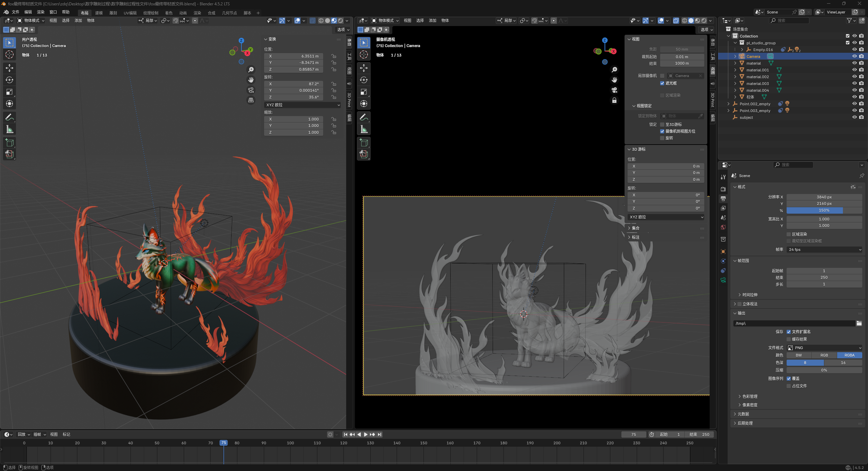Open the 渲染 menu in top menu bar
868x471 pixels.
41,12
